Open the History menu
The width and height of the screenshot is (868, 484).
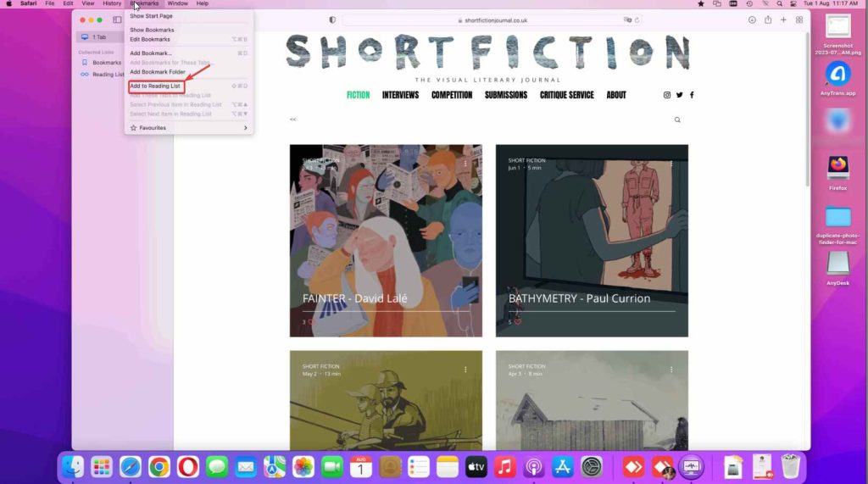[x=112, y=3]
